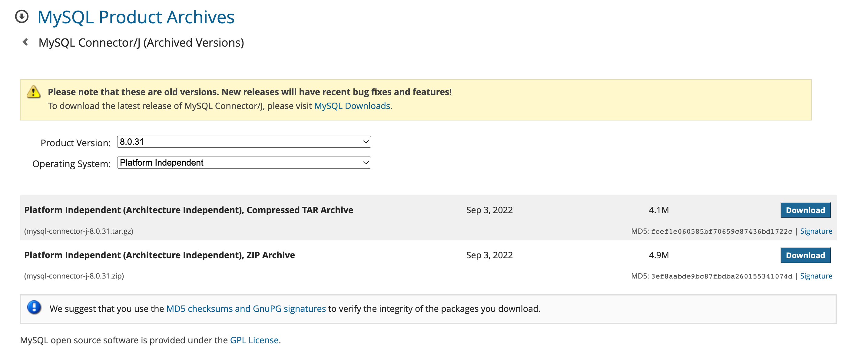Image resolution: width=868 pixels, height=353 pixels.
Task: Open Signature link for the tar.gz file
Action: click(816, 231)
